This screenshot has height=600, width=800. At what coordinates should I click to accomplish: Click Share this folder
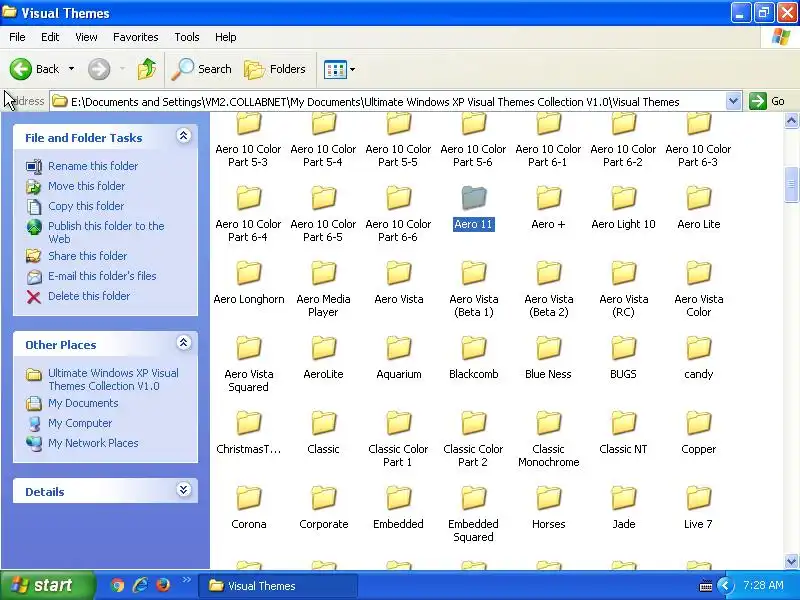coord(87,256)
